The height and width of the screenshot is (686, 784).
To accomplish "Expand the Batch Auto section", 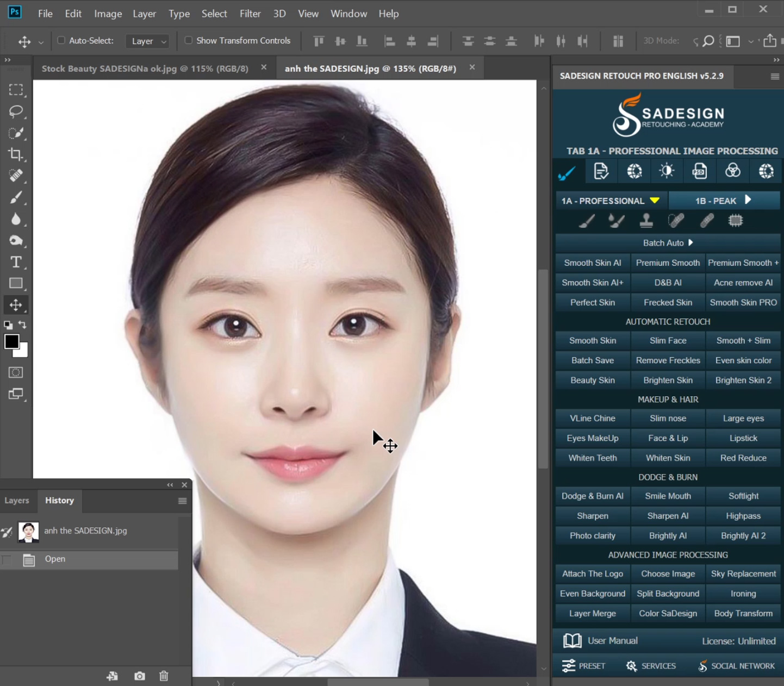I will (x=668, y=243).
